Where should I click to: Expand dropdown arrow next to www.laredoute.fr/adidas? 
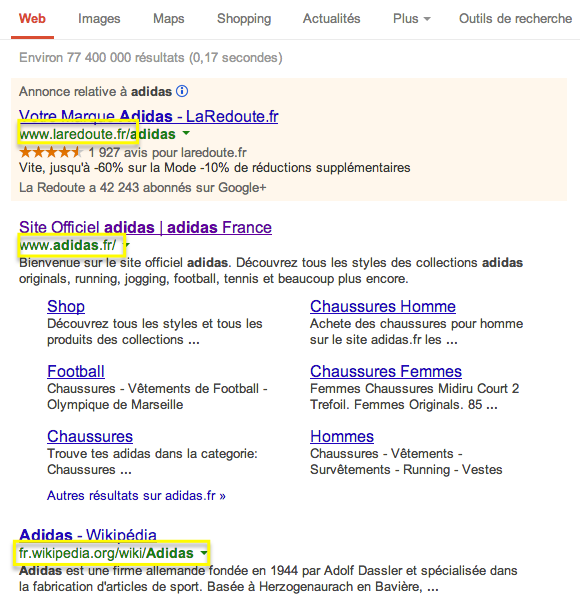click(x=186, y=133)
